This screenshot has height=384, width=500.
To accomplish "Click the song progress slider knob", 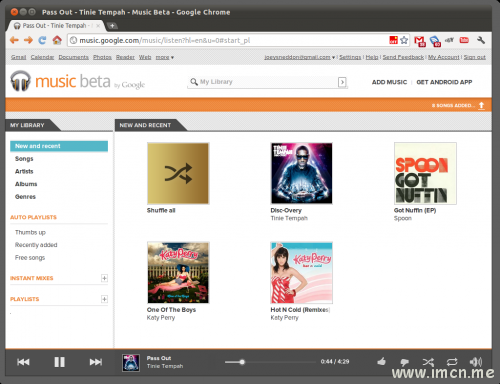I will click(242, 362).
